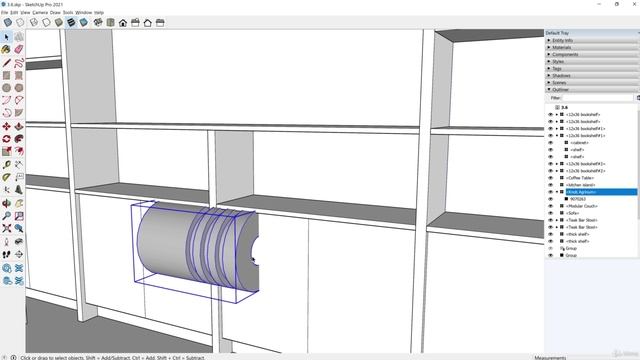Select the Offset tool
The height and width of the screenshot is (360, 640).
(x=19, y=151)
